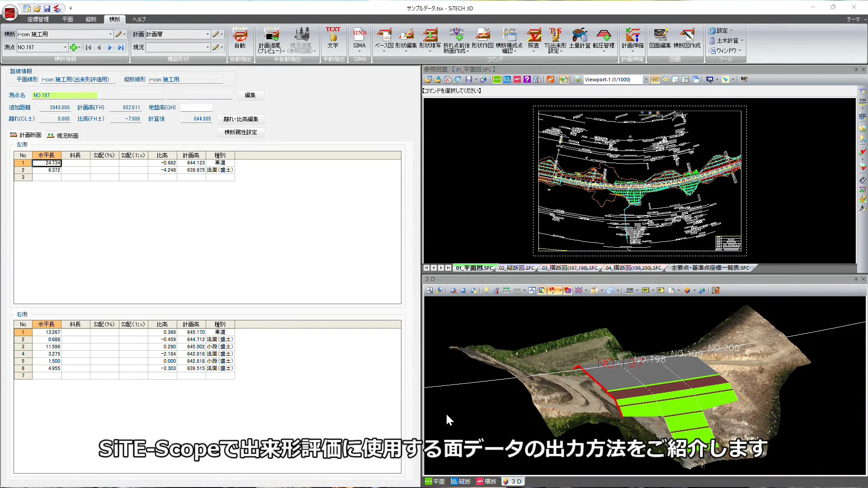Viewport: 868px width, 488px height.
Task: Expand the テーマ menu at top right
Action: pyautogui.click(x=856, y=19)
